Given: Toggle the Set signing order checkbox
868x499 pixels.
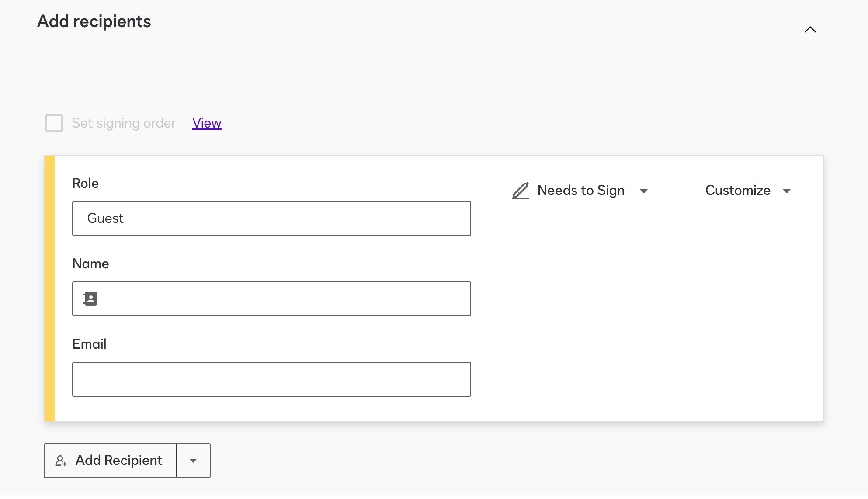Looking at the screenshot, I should click(x=54, y=123).
